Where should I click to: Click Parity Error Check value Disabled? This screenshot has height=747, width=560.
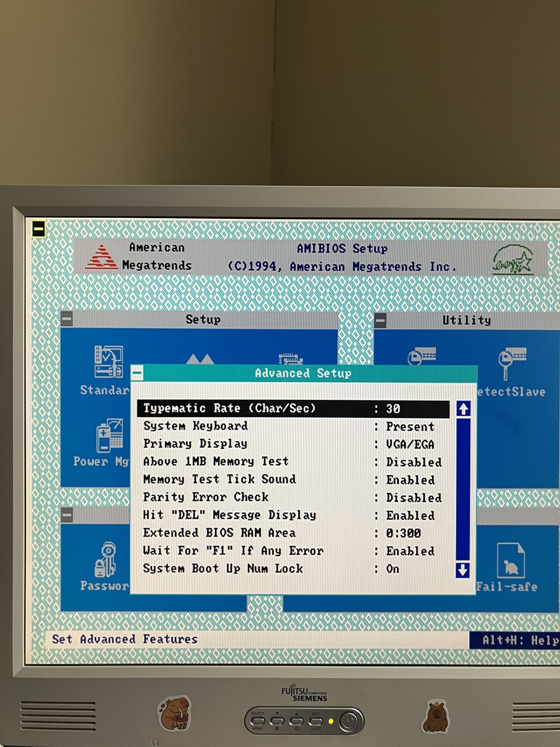[414, 498]
